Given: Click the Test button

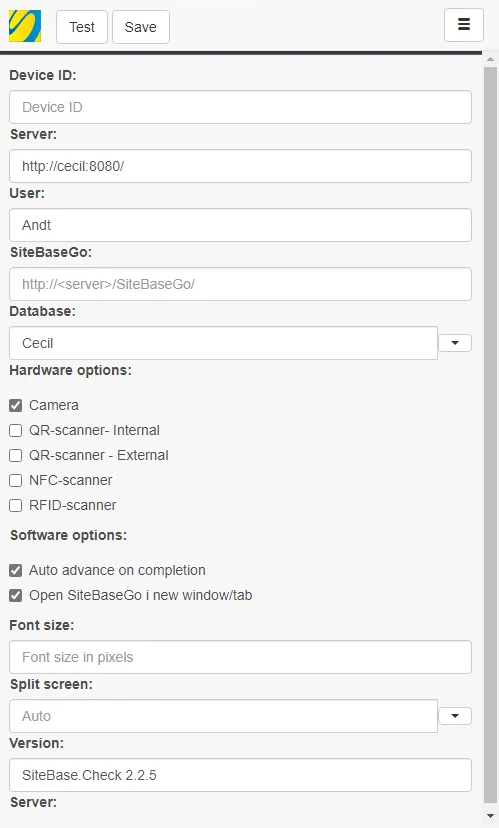Looking at the screenshot, I should (82, 27).
